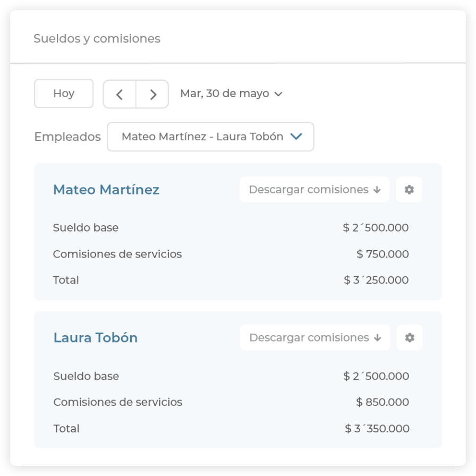Click download arrow in Laura's Descargar comisiones

click(378, 337)
